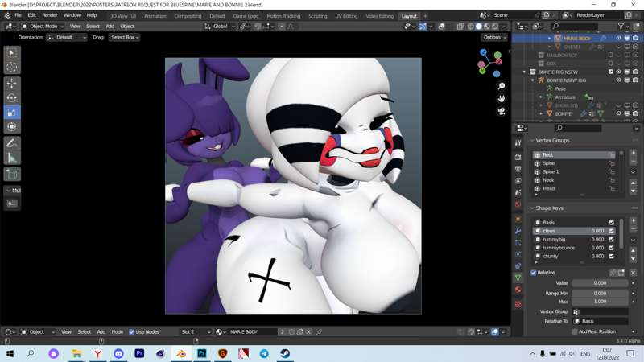The image size is (644, 362).
Task: Switch to solid viewport shading
Action: click(479, 27)
